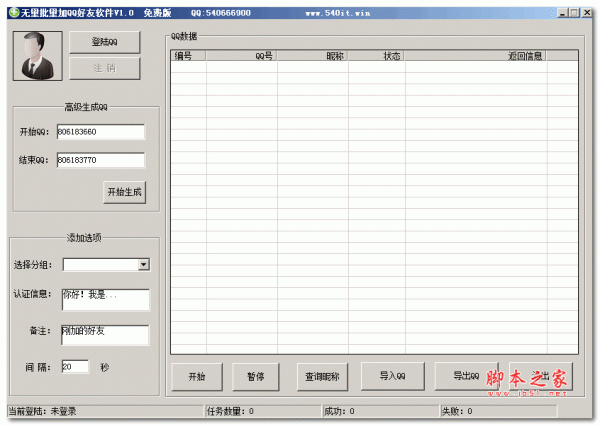Click the 返回信息 column header
Viewport: 600px width, 426px height.
[477, 57]
